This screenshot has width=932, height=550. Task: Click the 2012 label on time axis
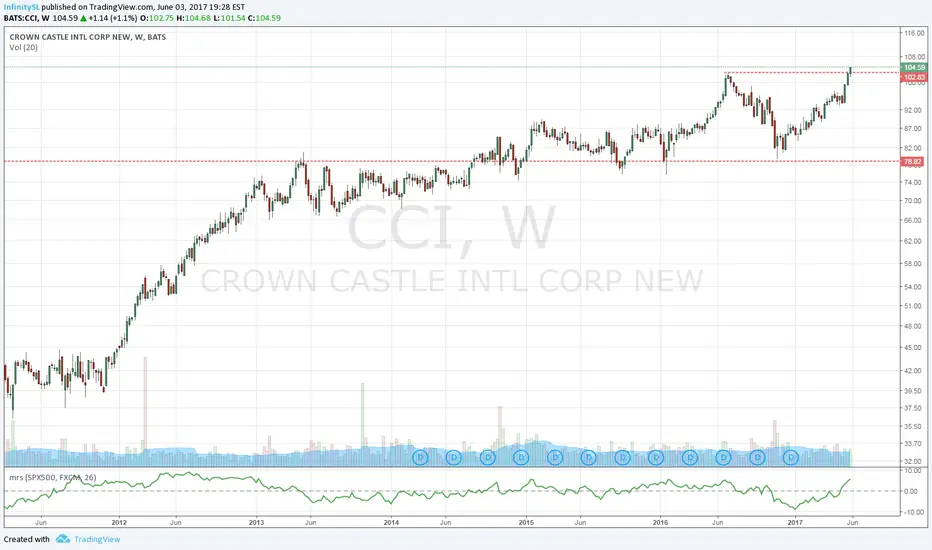pyautogui.click(x=119, y=523)
